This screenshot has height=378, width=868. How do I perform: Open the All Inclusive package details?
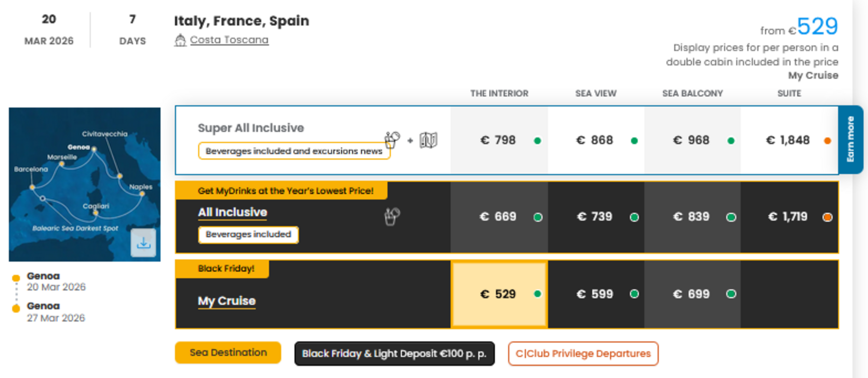coord(232,213)
